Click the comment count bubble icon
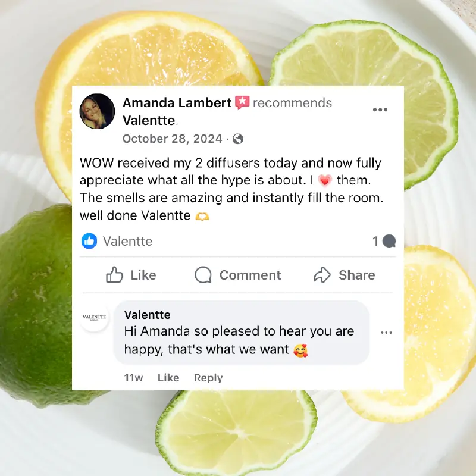The width and height of the screenshot is (476, 476). point(389,242)
